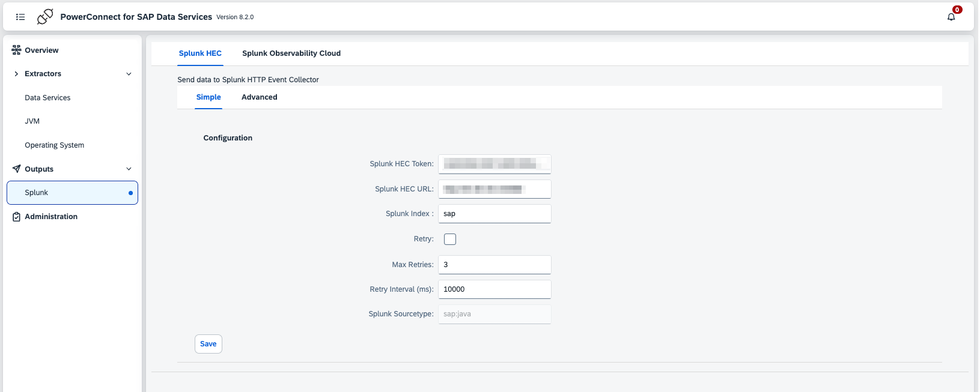Click the Extractors right arrow icon
The height and width of the screenshot is (392, 980).
click(16, 74)
